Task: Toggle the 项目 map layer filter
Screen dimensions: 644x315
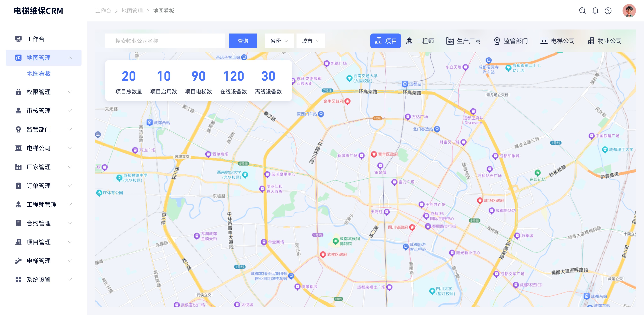Action: pos(386,41)
